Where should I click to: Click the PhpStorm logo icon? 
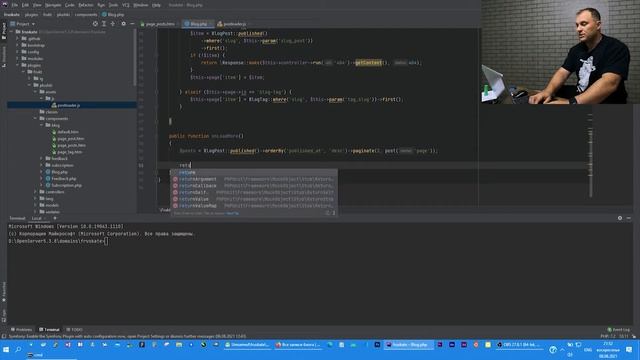[4, 4]
